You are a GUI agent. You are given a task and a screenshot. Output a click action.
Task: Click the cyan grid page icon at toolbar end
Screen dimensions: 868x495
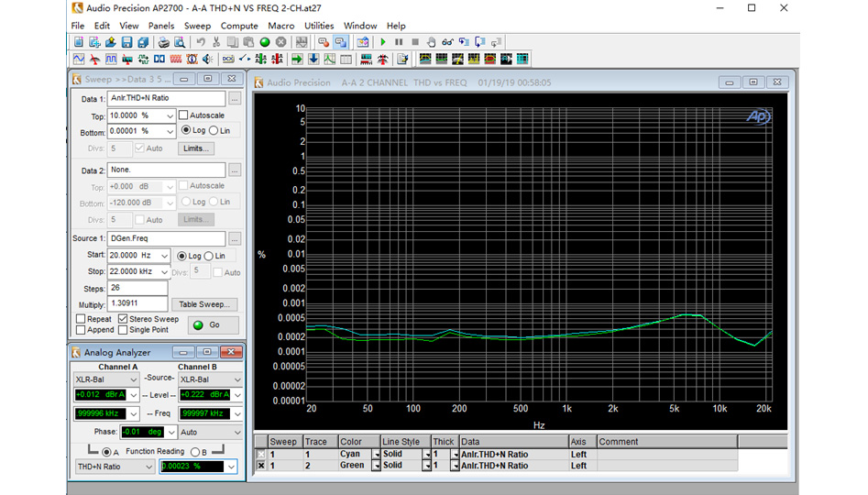522,59
